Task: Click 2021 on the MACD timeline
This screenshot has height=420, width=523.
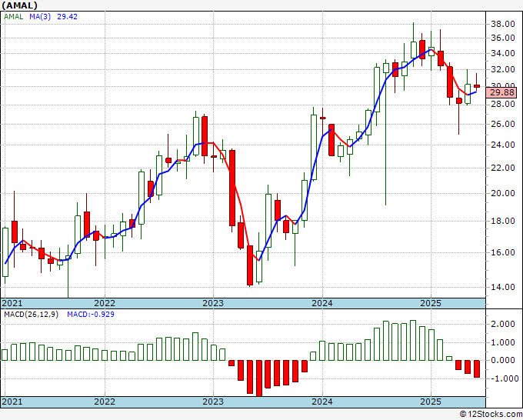Action: tap(12, 402)
